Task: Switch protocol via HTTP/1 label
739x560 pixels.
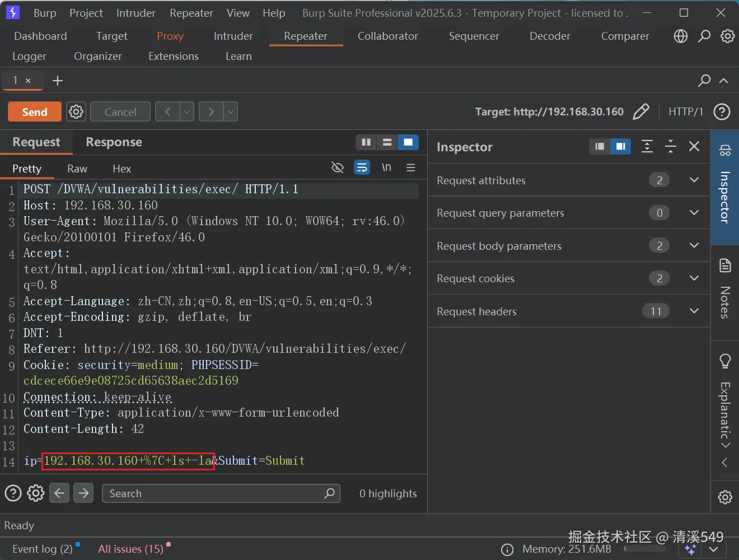Action: pos(685,111)
